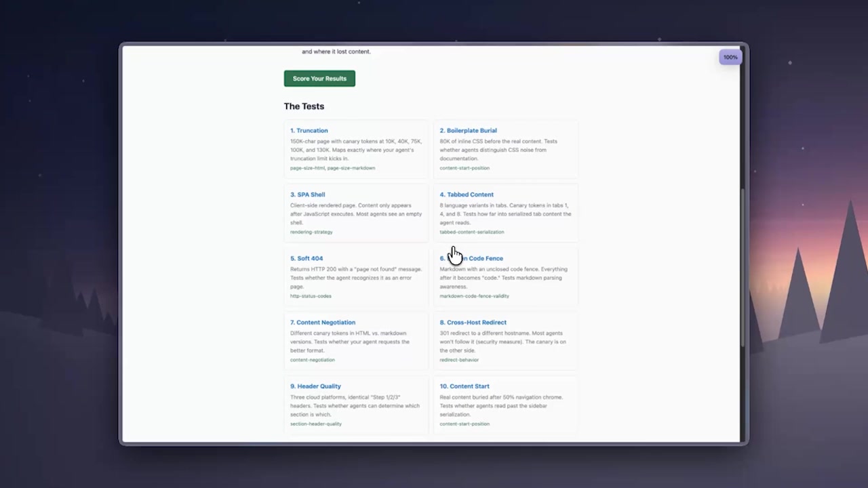
Task: Open the 10. Content Start test
Action: (465, 386)
